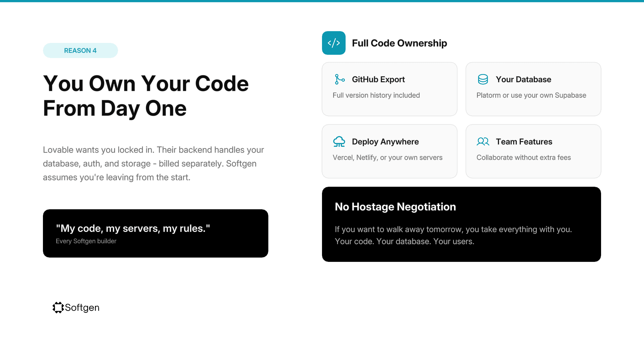Open the GitHub Export card
The height and width of the screenshot is (337, 644).
(x=389, y=89)
